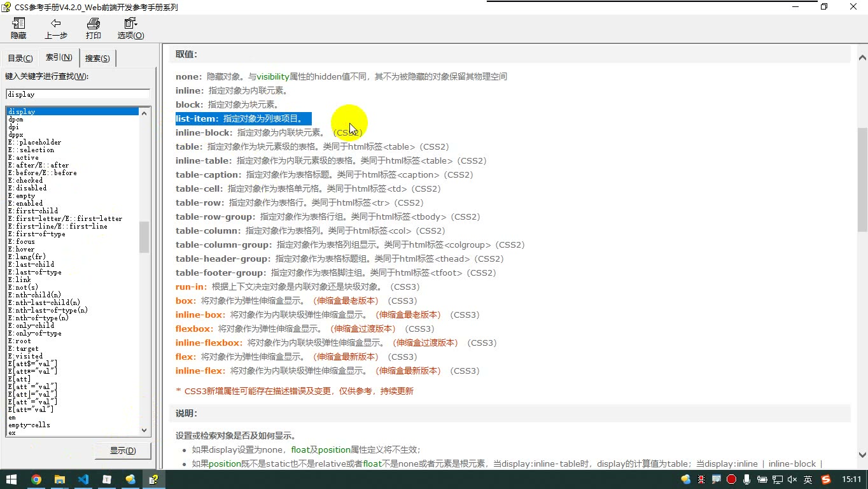Open the Windows Start menu
Screen dimensions: 868x489
point(11,479)
